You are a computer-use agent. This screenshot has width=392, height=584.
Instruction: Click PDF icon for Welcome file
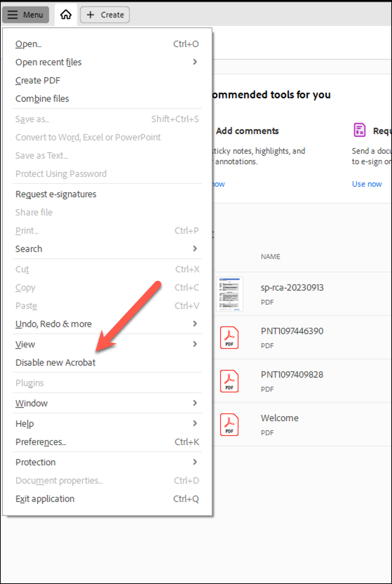click(x=229, y=425)
